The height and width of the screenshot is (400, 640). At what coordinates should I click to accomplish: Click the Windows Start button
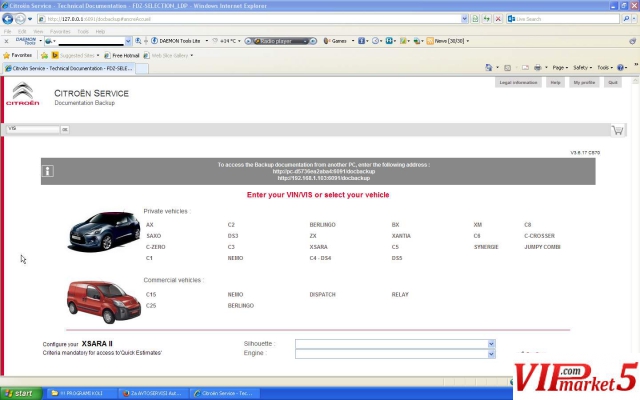(20, 393)
